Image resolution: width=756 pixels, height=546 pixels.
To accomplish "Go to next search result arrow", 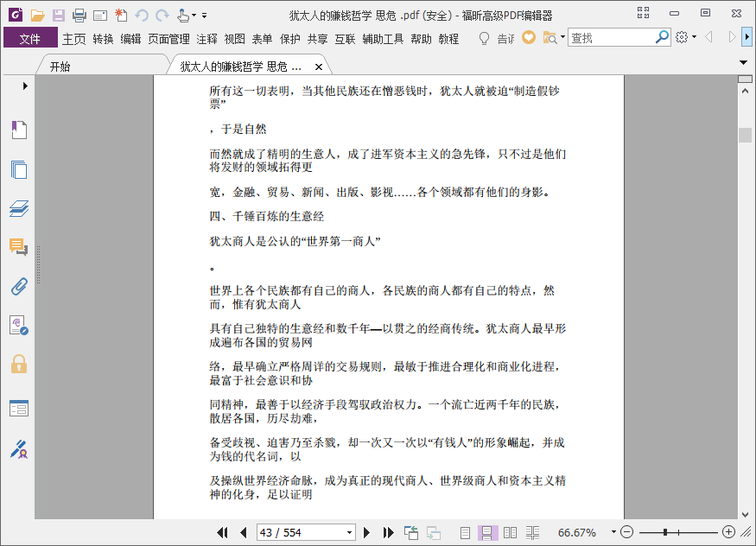I will (732, 37).
